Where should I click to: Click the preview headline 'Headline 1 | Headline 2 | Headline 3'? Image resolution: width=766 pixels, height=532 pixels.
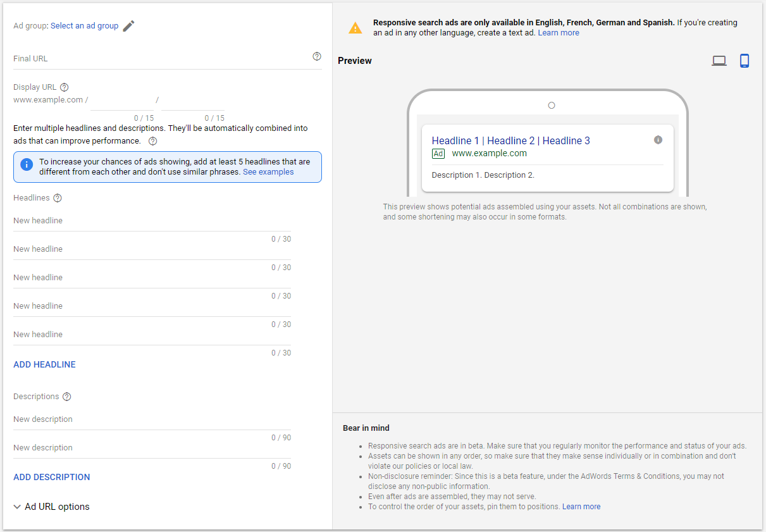[x=511, y=140]
